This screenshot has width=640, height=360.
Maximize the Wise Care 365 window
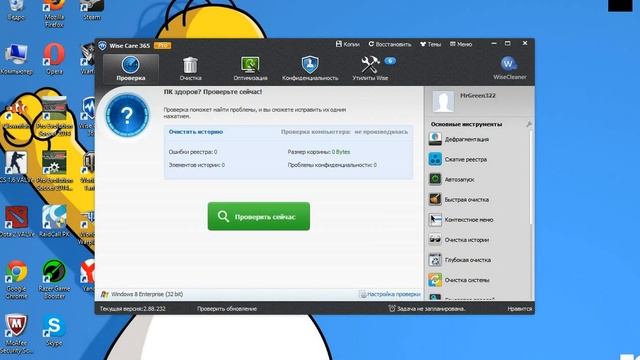(508, 43)
